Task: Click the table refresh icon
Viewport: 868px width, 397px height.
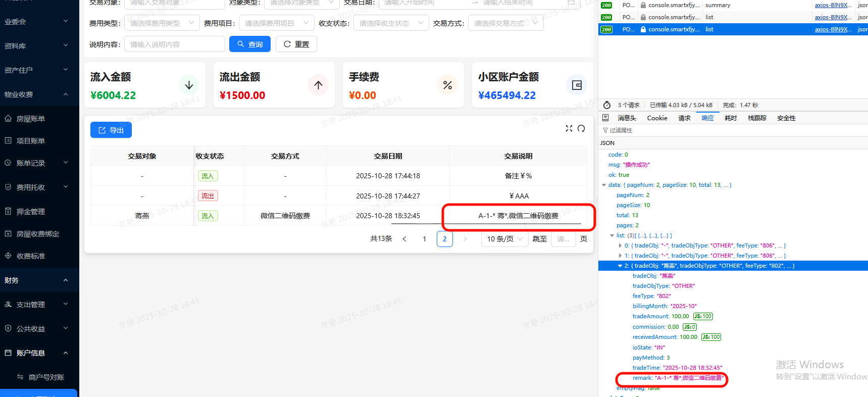Action: point(581,128)
